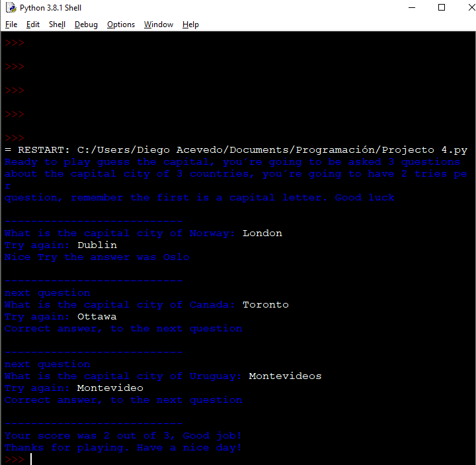Open the Options menu
The height and width of the screenshot is (465, 476).
[121, 24]
